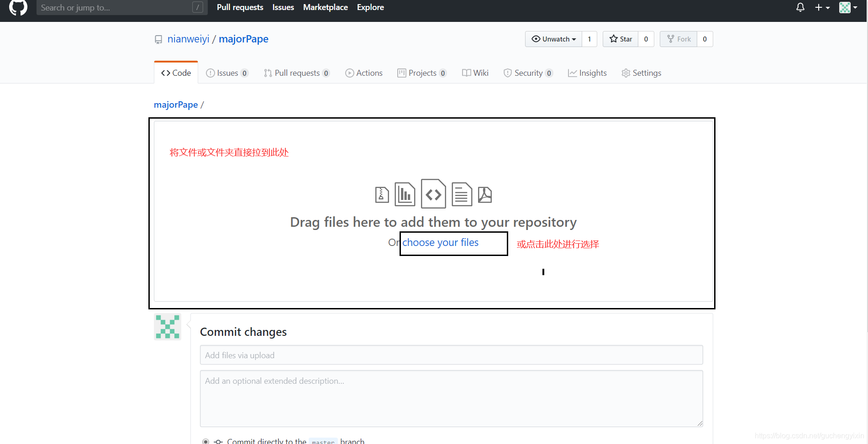Open the user avatar menu in header
868x444 pixels.
pyautogui.click(x=848, y=7)
